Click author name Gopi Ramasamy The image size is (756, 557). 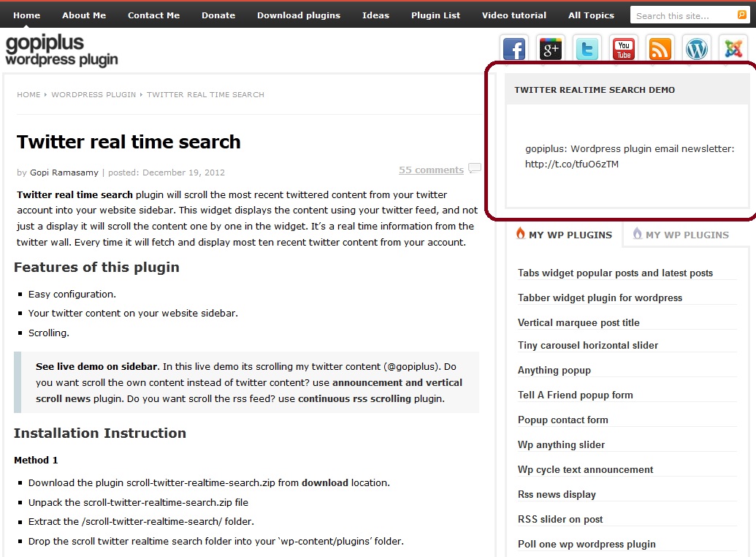64,173
